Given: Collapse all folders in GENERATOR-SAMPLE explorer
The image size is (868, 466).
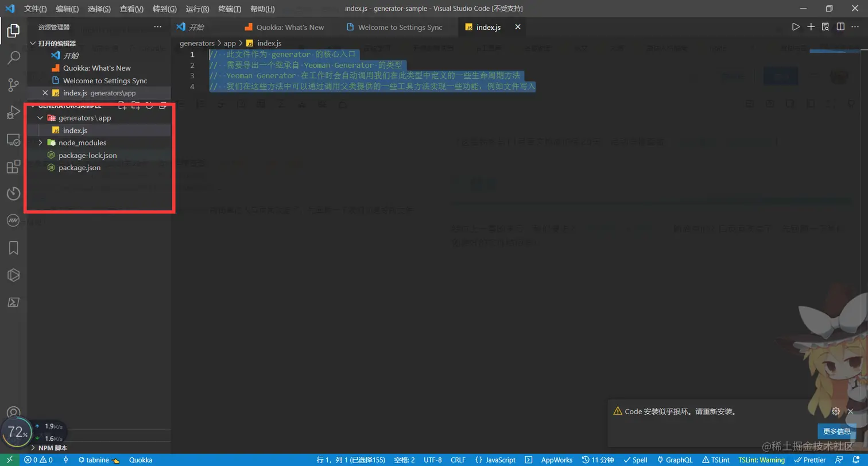Looking at the screenshot, I should coord(162,106).
